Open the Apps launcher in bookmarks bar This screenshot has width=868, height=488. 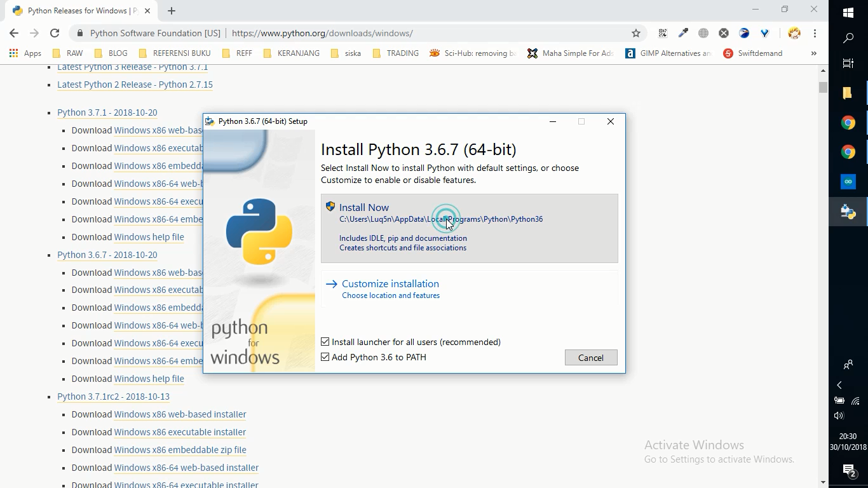click(25, 53)
